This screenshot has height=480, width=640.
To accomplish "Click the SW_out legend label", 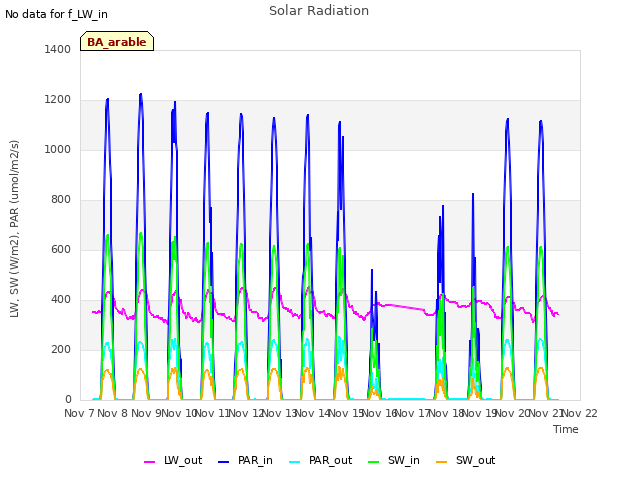I will 475,460.
